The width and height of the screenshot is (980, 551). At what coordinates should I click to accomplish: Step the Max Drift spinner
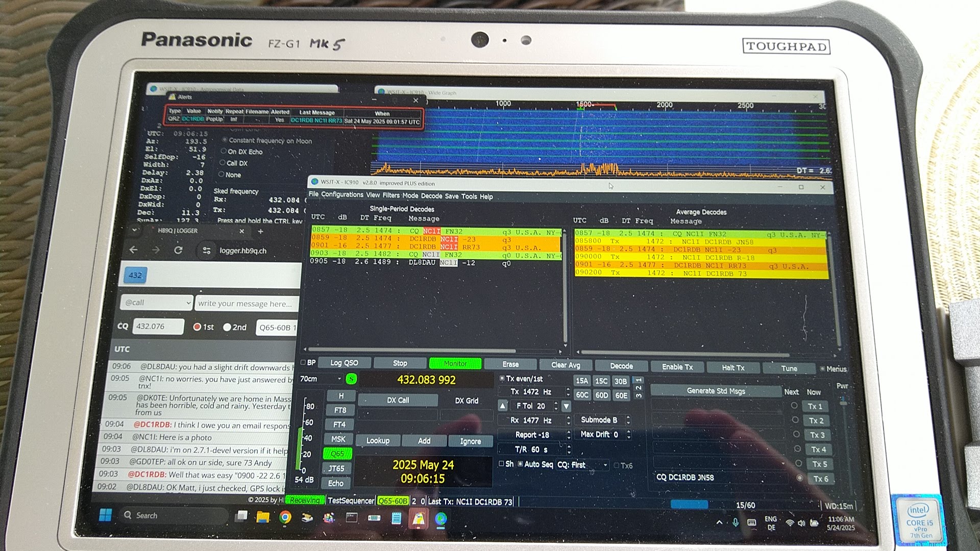(629, 435)
